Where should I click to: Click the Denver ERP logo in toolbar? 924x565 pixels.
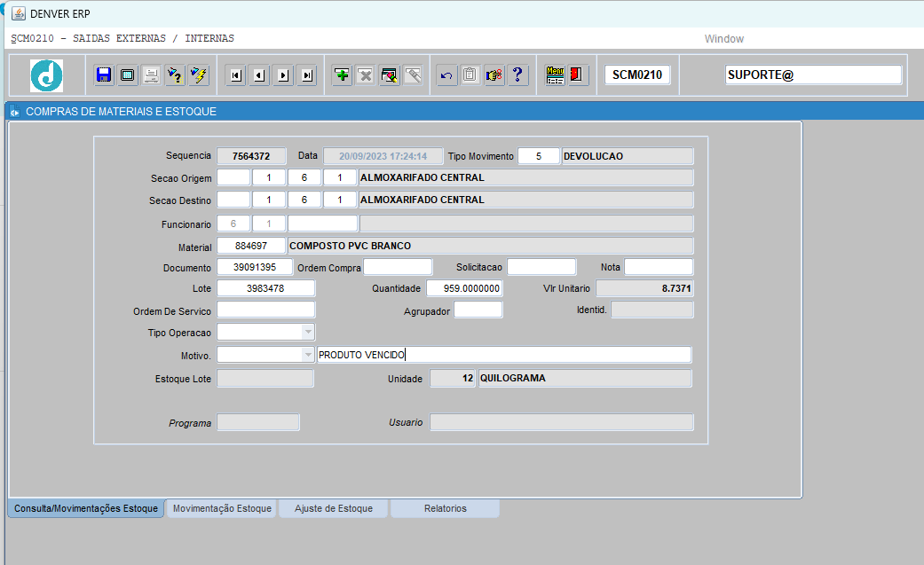(x=46, y=75)
